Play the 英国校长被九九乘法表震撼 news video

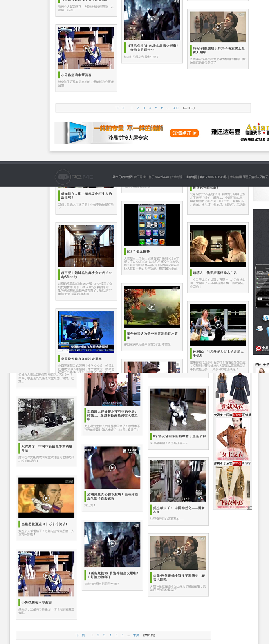[x=86, y=332]
